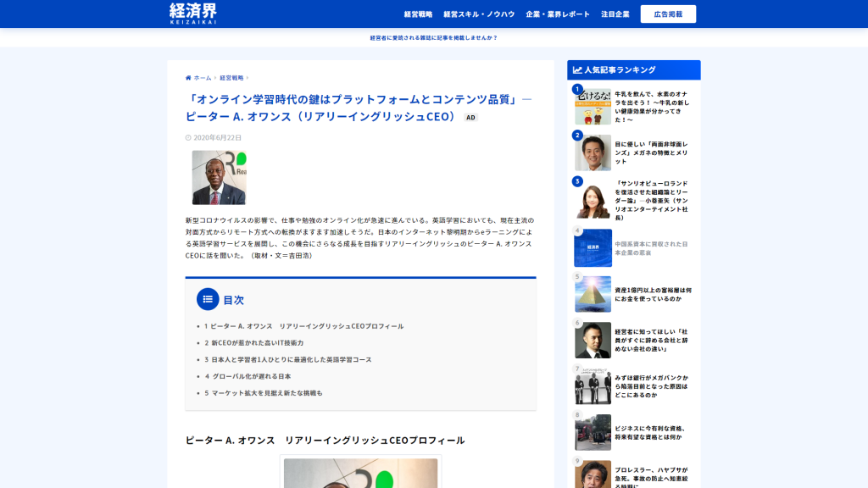Jump to section 1 ピーター A. オワンス profile
The image size is (868, 488).
pos(304,326)
